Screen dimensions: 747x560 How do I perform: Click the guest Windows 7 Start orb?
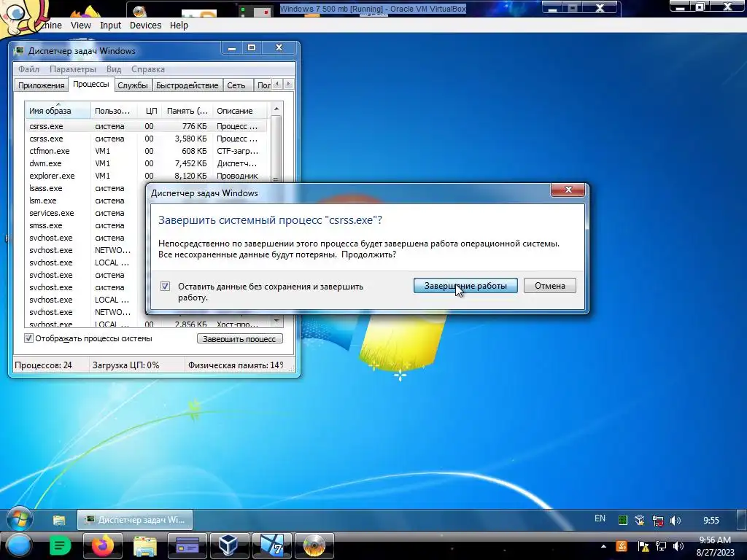click(19, 520)
